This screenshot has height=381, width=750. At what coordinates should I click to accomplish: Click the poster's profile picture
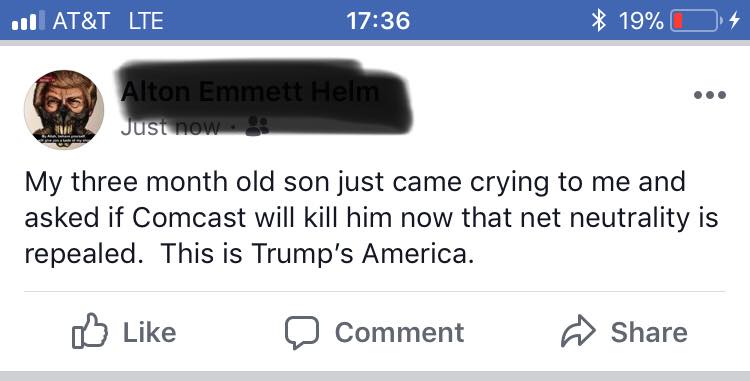[64, 110]
